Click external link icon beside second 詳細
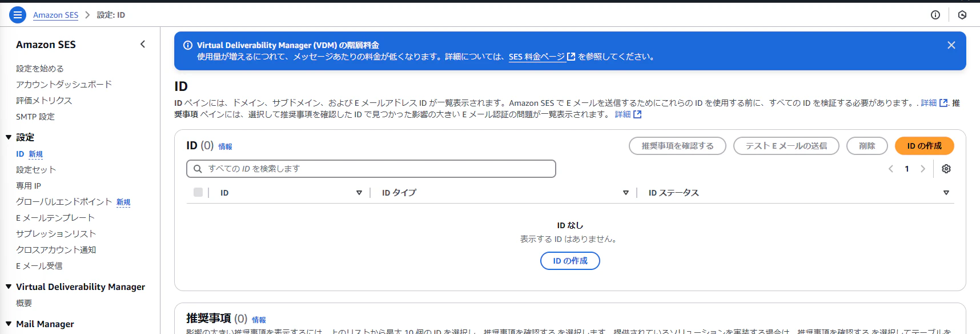The height and width of the screenshot is (334, 980). click(x=637, y=114)
